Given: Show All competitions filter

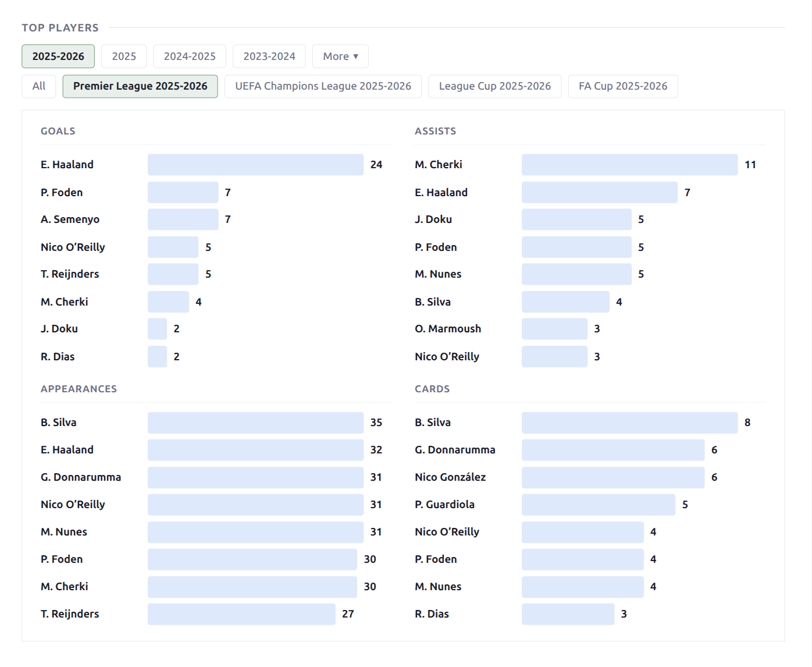Looking at the screenshot, I should (x=39, y=86).
